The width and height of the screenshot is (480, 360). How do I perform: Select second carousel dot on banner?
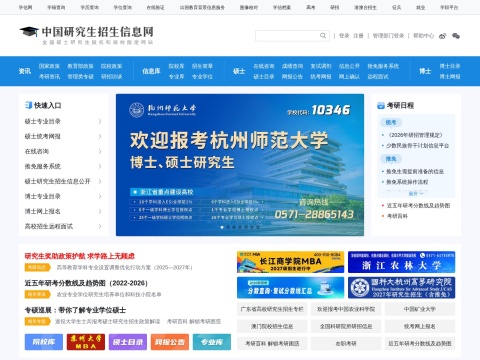click(x=228, y=227)
